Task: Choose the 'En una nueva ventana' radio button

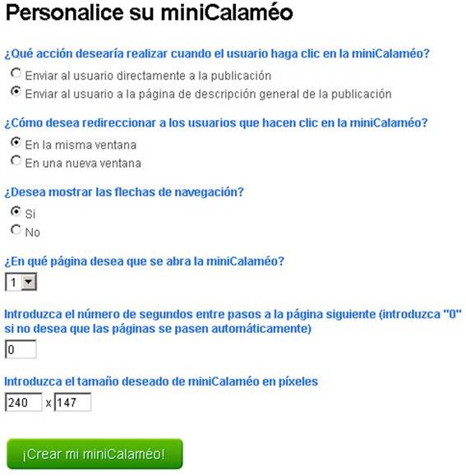Action: point(16,160)
